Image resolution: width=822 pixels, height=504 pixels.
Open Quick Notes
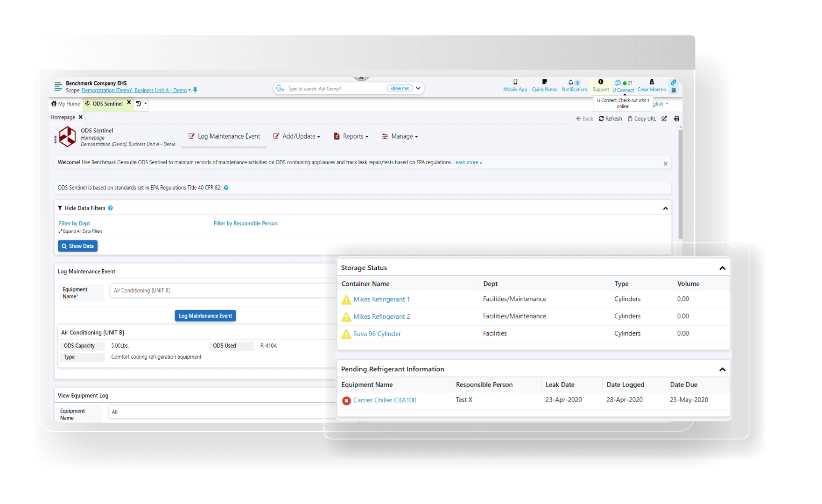coord(544,85)
